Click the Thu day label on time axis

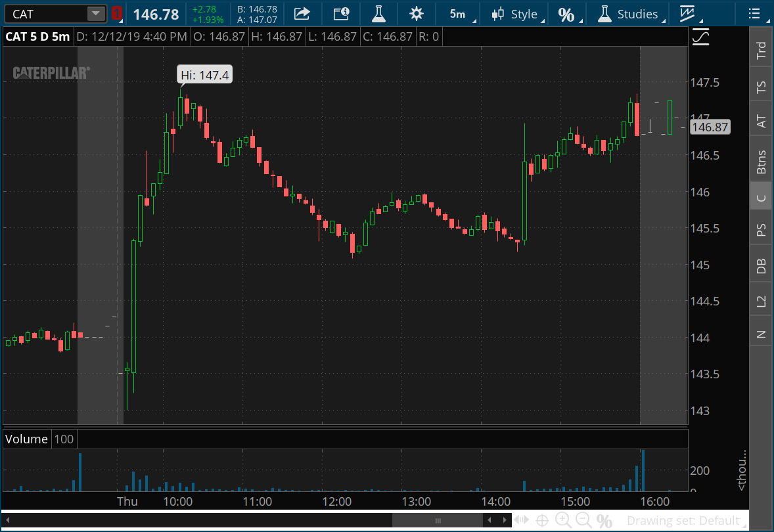pyautogui.click(x=127, y=501)
